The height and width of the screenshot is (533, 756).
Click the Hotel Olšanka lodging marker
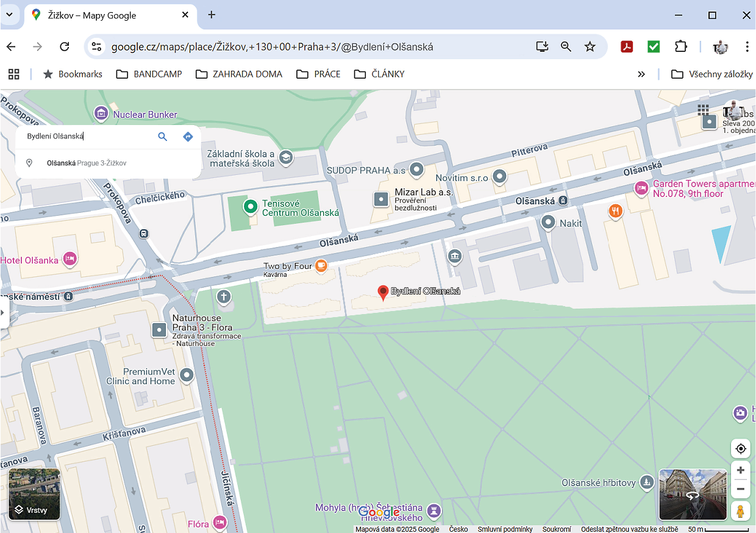[70, 260]
